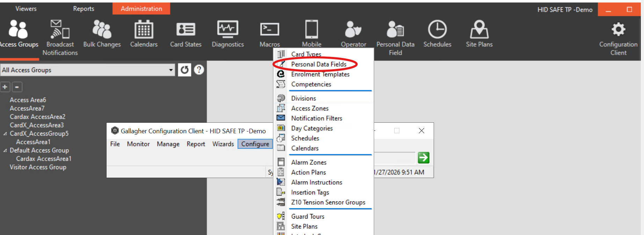Click the Alarm Instructions entry icon
644x235 pixels.
pyautogui.click(x=281, y=182)
